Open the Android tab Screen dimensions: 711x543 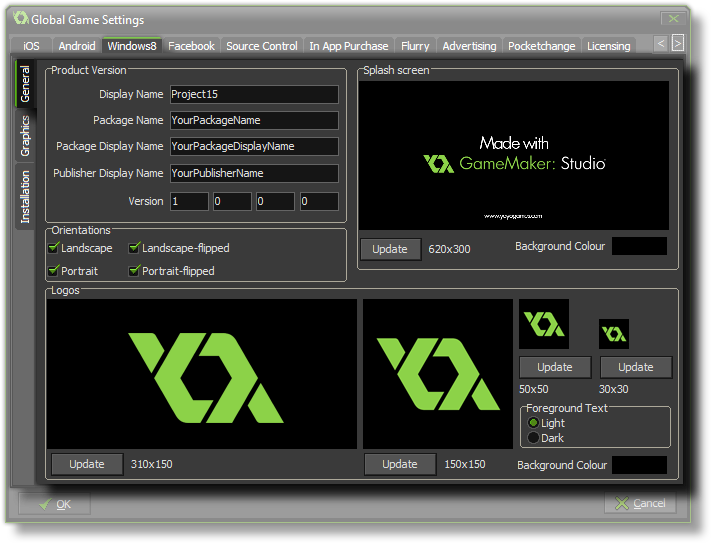pos(77,46)
